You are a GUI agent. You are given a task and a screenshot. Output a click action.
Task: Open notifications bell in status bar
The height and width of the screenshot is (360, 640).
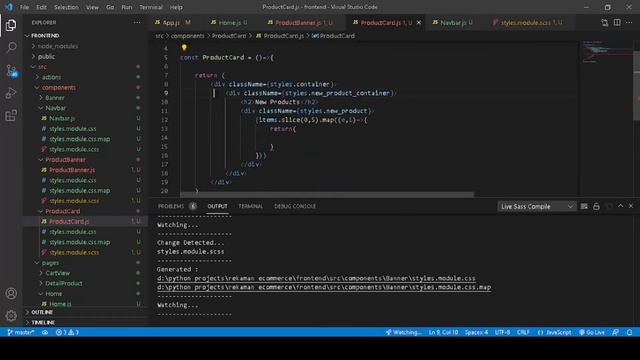point(629,332)
